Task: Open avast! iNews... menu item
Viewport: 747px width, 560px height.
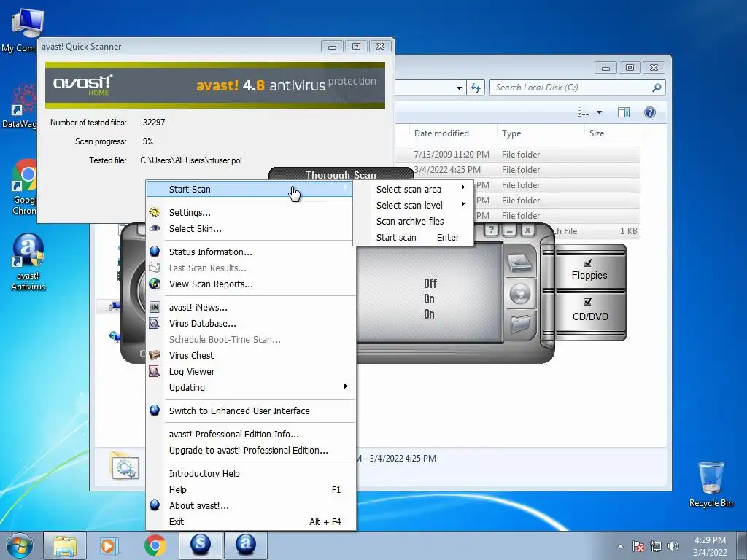Action: [251, 307]
